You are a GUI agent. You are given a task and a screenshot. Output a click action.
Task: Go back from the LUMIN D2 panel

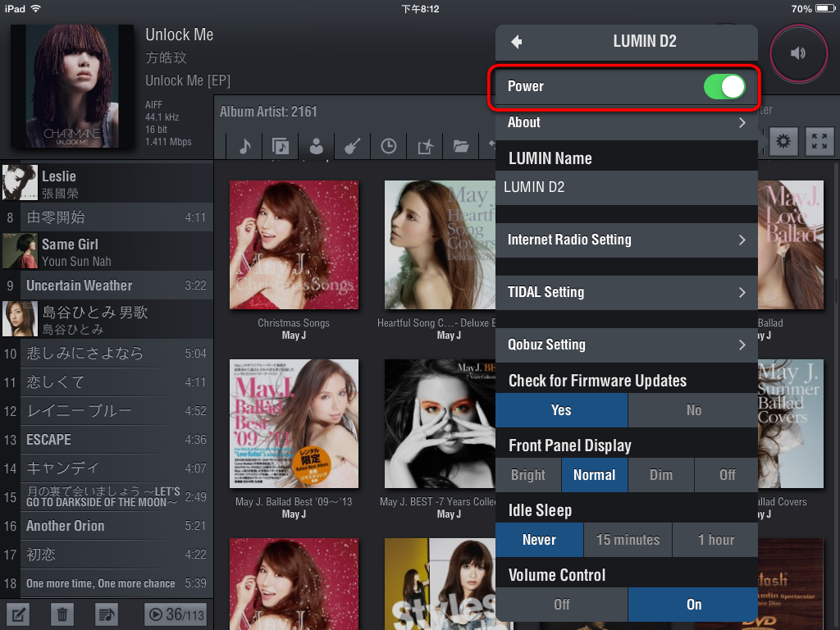[516, 42]
